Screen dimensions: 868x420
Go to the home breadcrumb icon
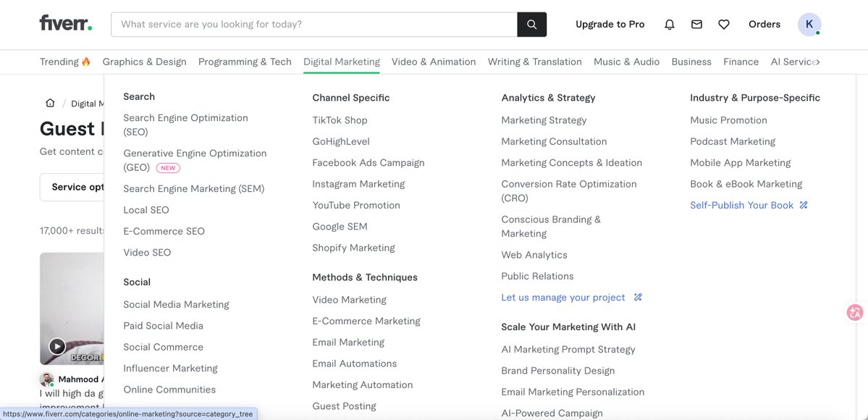point(51,103)
